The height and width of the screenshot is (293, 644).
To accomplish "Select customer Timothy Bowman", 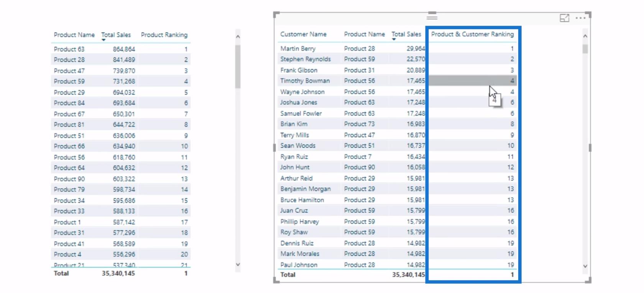I will point(305,81).
